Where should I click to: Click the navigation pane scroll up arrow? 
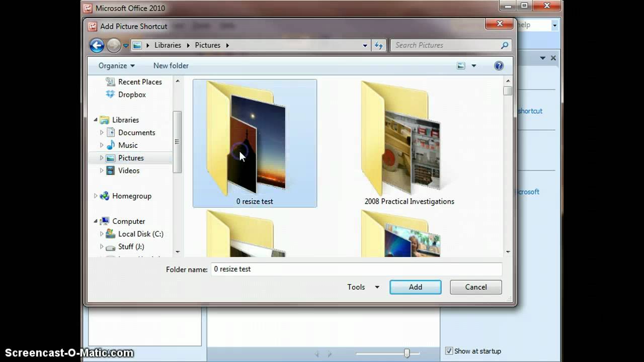tap(177, 81)
